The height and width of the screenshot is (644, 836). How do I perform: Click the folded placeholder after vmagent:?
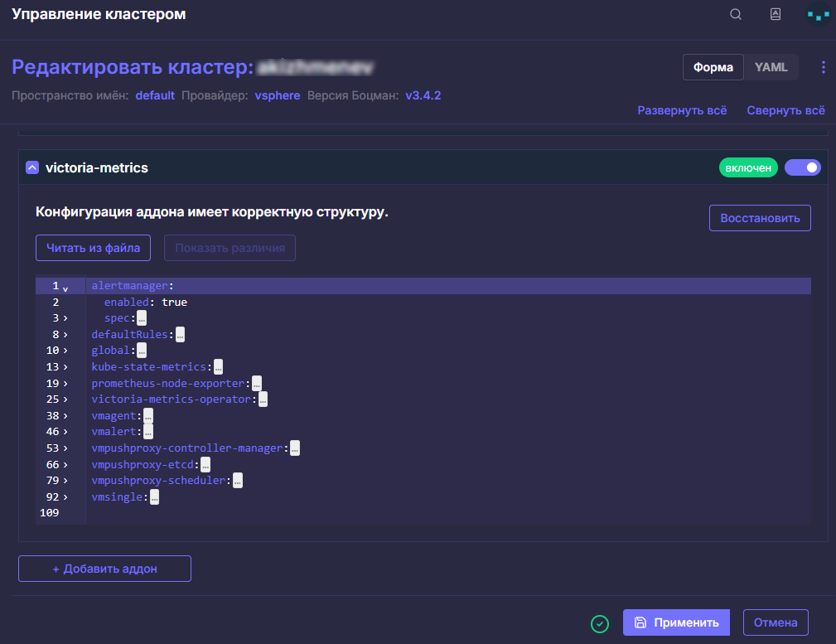[x=148, y=415]
